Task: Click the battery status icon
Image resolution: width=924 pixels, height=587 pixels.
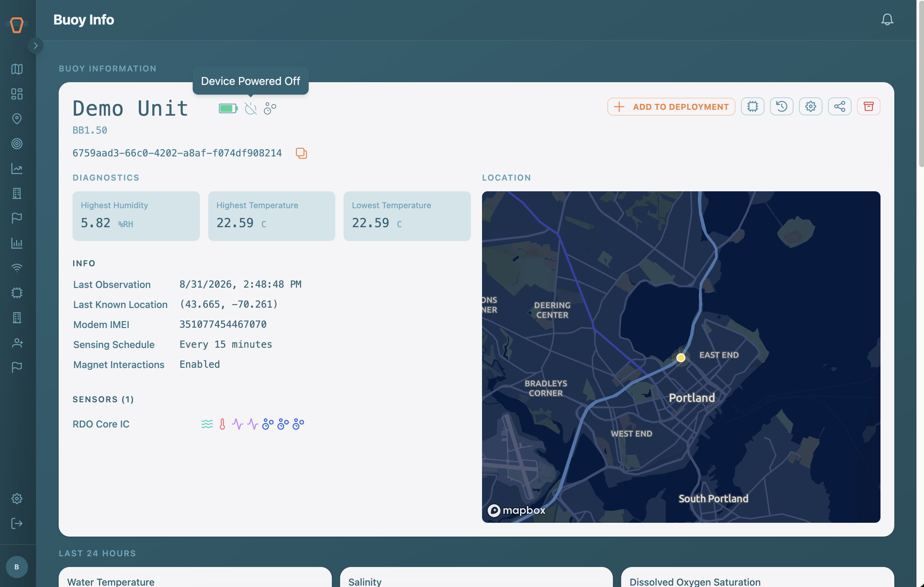Action: point(228,108)
